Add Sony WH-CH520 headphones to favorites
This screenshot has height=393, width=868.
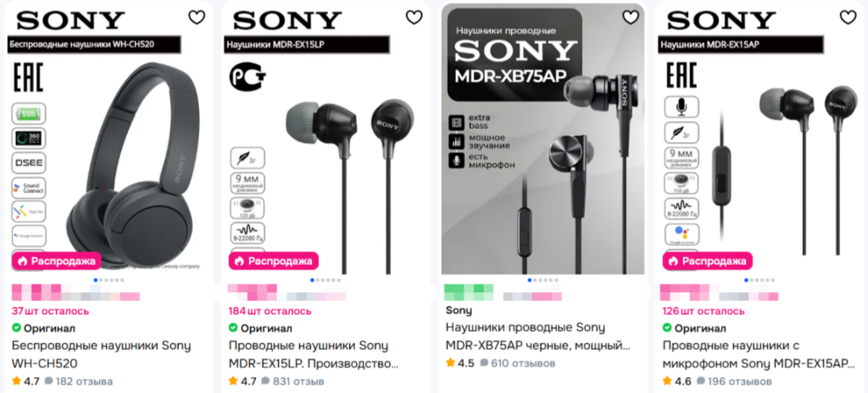coord(197,18)
